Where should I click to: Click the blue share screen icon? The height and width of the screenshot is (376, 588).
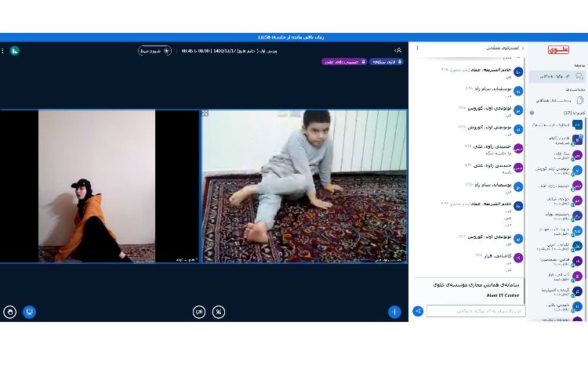29,312
